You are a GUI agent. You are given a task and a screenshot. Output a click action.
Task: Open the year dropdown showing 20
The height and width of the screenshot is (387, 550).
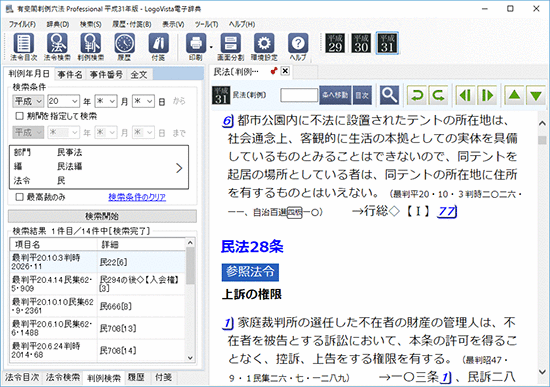[63, 101]
